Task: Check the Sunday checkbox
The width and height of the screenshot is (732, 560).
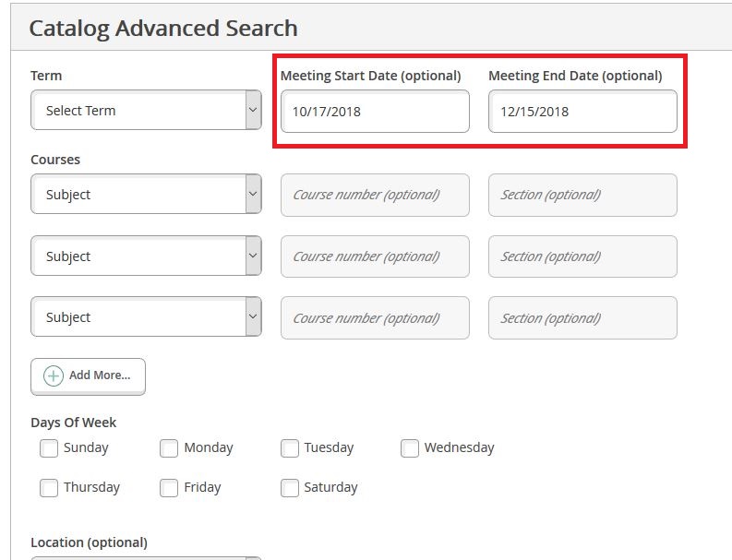Action: pyautogui.click(x=49, y=448)
